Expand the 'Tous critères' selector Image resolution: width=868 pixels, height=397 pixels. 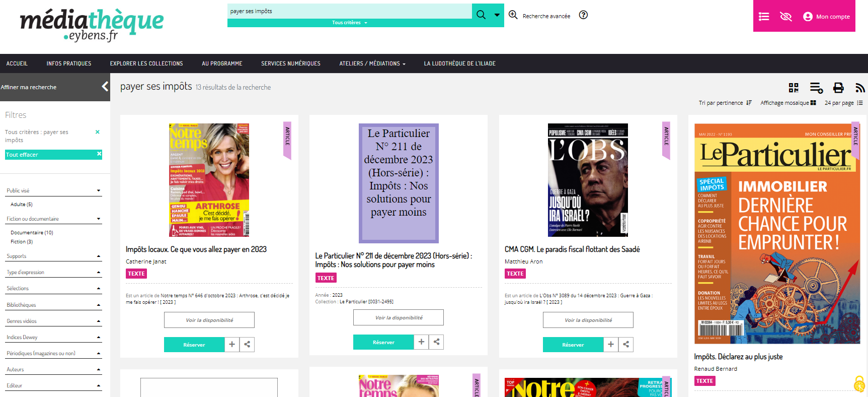[x=350, y=23]
